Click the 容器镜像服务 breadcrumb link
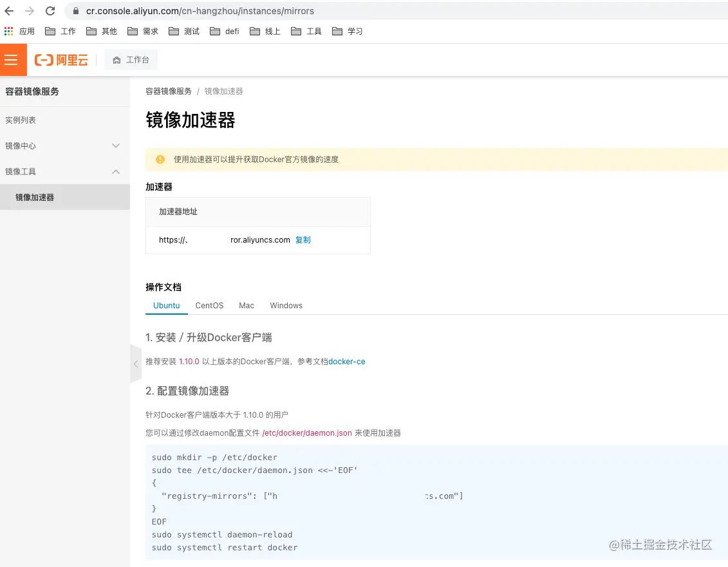Screen dimensions: 728x567 (x=169, y=91)
